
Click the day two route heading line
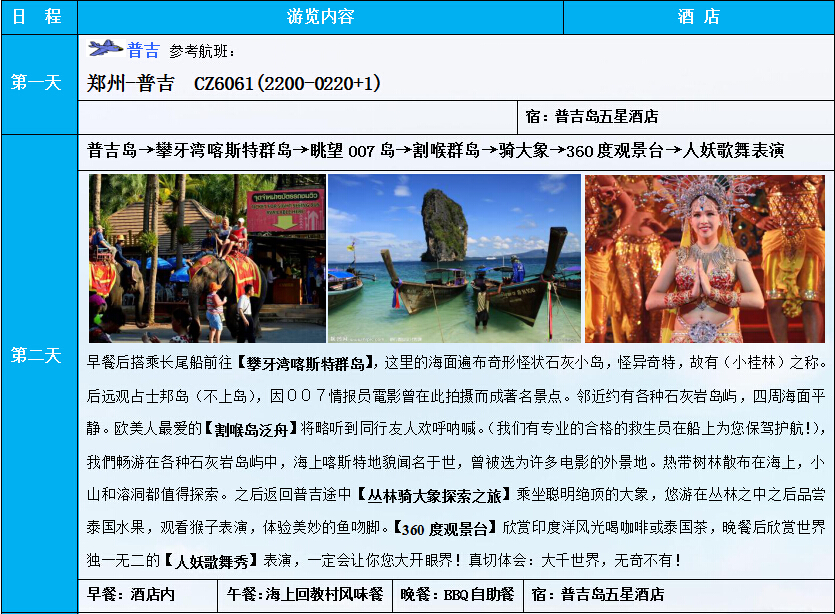pyautogui.click(x=435, y=151)
